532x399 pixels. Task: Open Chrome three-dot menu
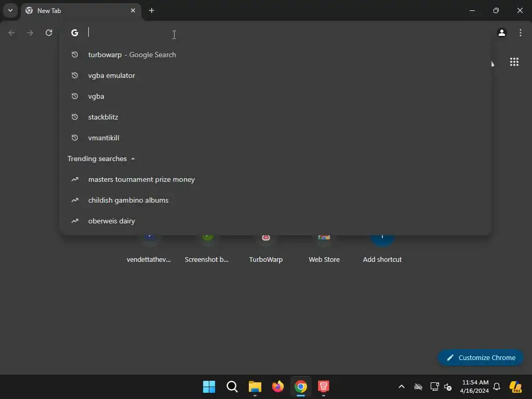(521, 33)
